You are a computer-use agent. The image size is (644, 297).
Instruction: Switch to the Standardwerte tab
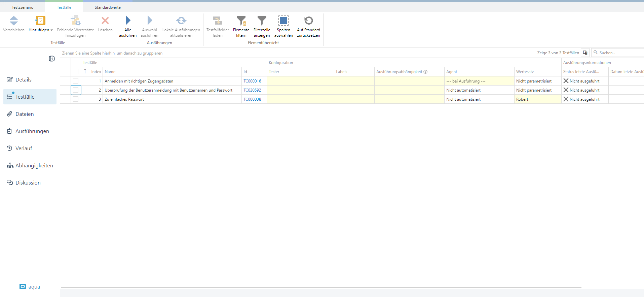point(108,7)
